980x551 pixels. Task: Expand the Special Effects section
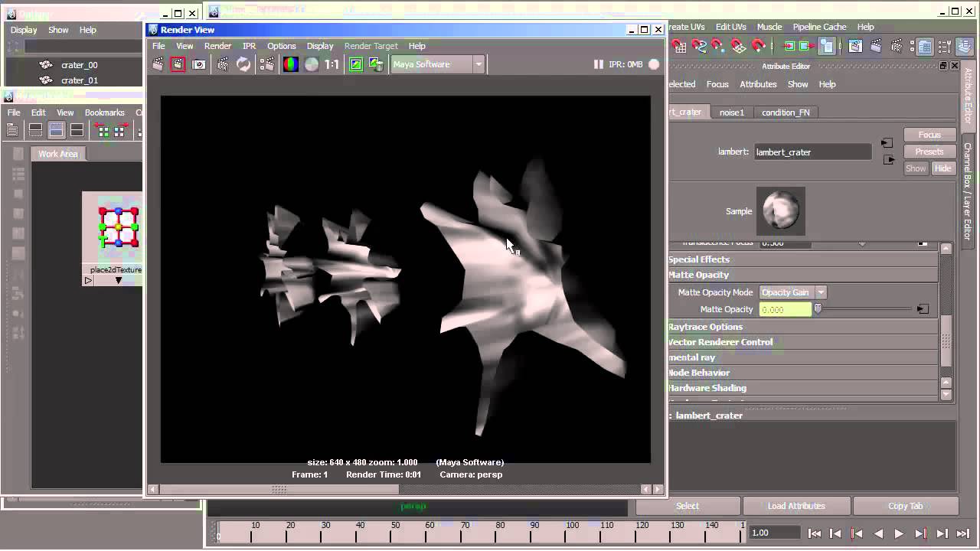click(x=802, y=259)
